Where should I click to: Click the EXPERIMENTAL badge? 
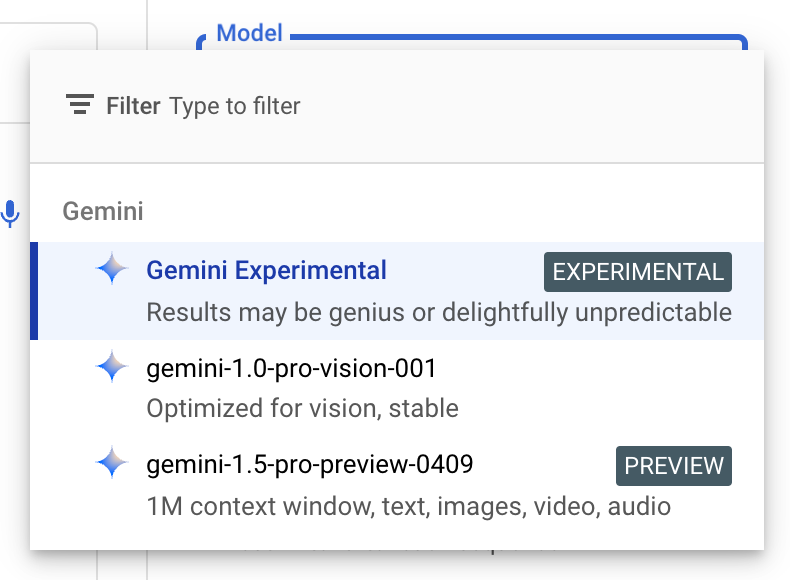(x=638, y=272)
